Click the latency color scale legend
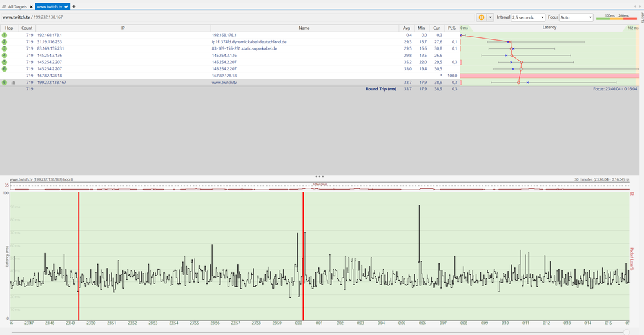The height and width of the screenshot is (335, 644). (x=616, y=17)
